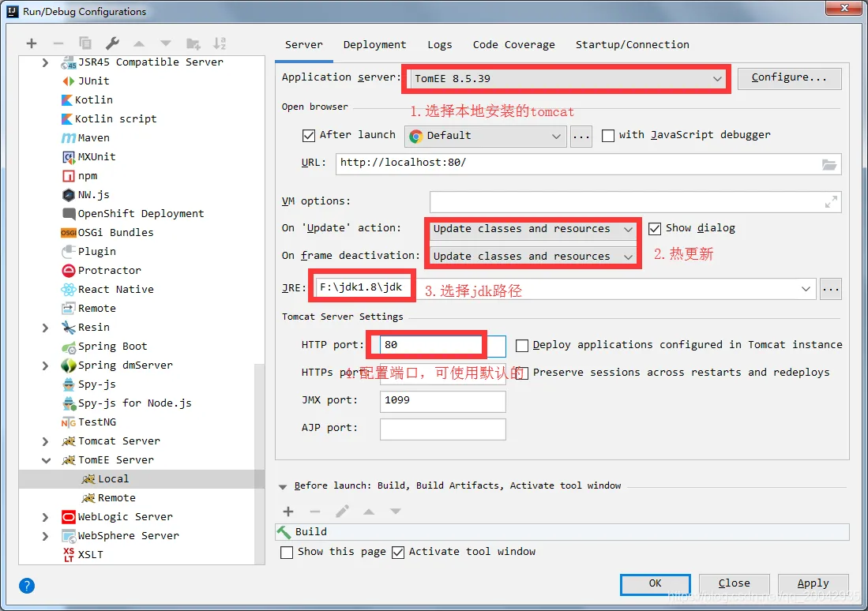Open the On frame deactivation dropdown
868x611 pixels.
[x=533, y=257]
